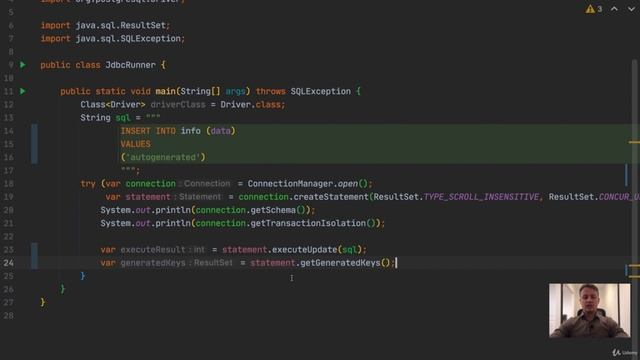Click the yellow warning stripe mark near line 15
Viewport: 640px width, 360px height.
pyautogui.click(x=634, y=142)
